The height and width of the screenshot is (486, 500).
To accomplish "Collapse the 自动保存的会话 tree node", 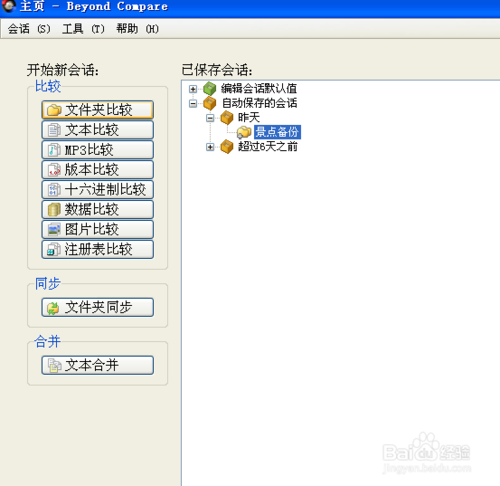I will pos(193,104).
